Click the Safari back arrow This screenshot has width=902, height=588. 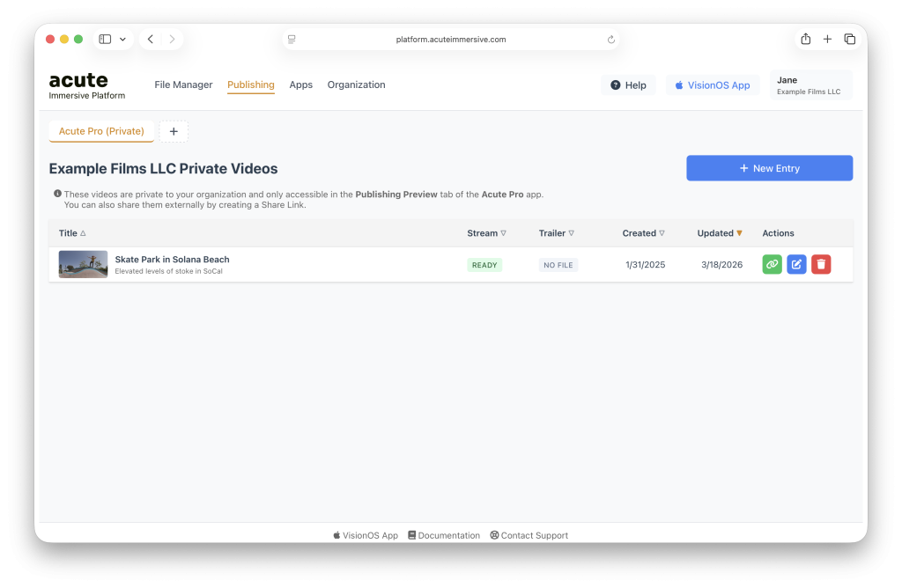[x=151, y=39]
